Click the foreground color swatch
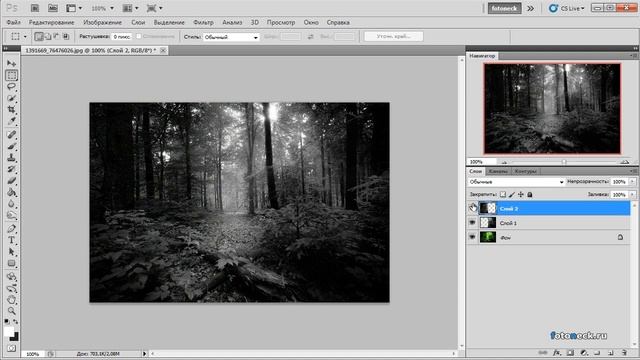The image size is (640, 360). (x=9, y=332)
